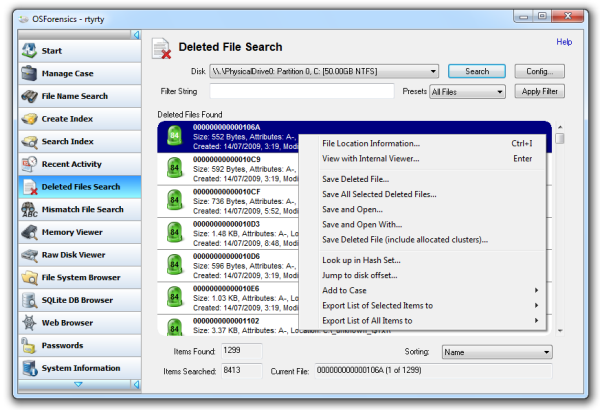Click the Deleted File Search header icon
Image resolution: width=600 pixels, height=410 pixels.
tap(161, 48)
